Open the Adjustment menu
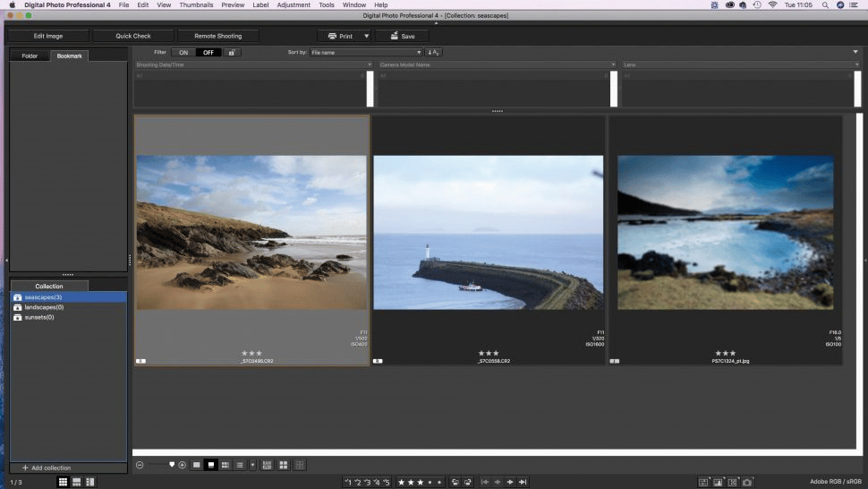Image resolution: width=868 pixels, height=489 pixels. click(294, 5)
